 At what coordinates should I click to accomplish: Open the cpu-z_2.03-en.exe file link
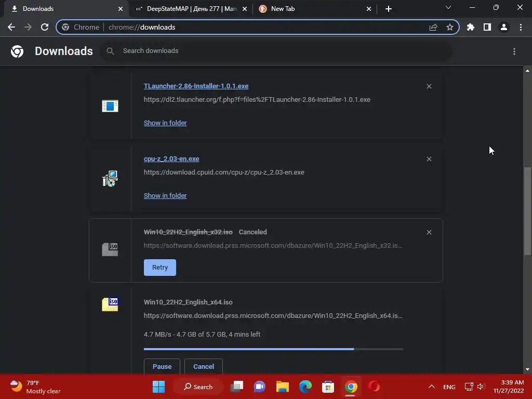pos(171,159)
